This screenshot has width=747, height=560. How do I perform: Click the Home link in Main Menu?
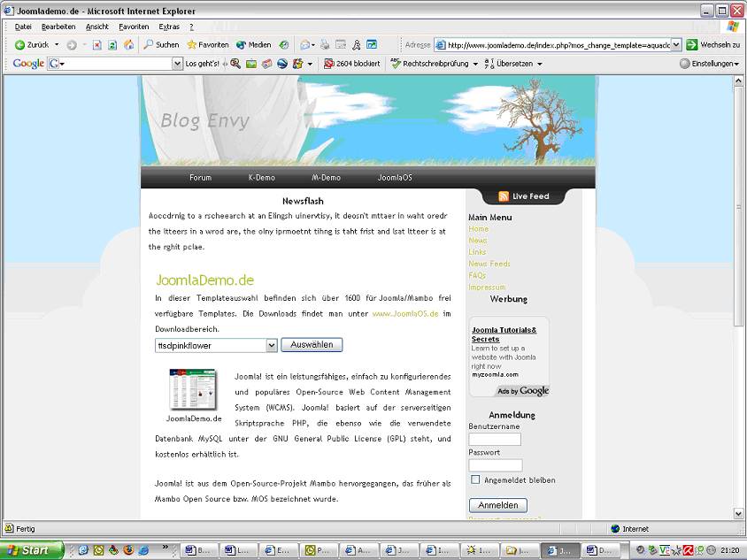coord(478,229)
